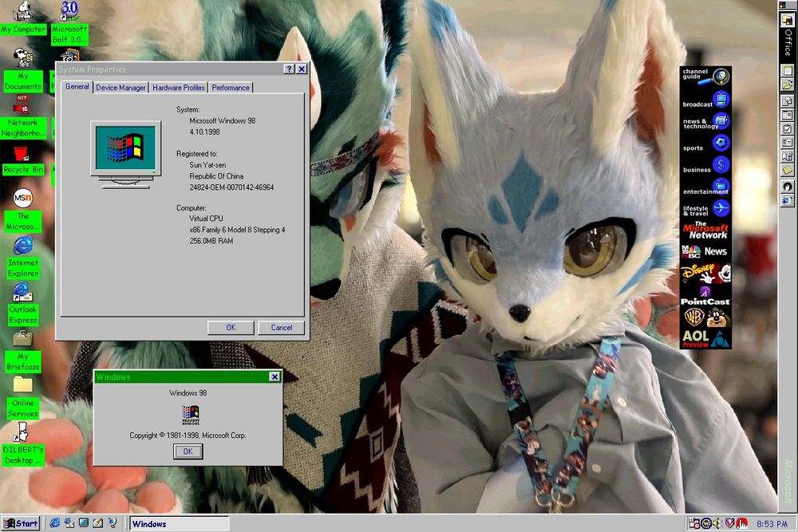This screenshot has height=532, width=798.
Task: Click the New Contact Office bar icon
Action: point(788,143)
